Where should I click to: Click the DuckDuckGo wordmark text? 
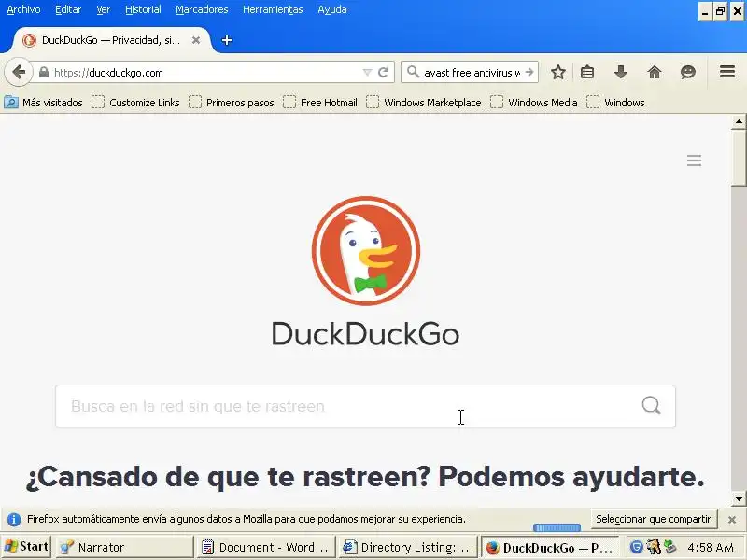(365, 334)
